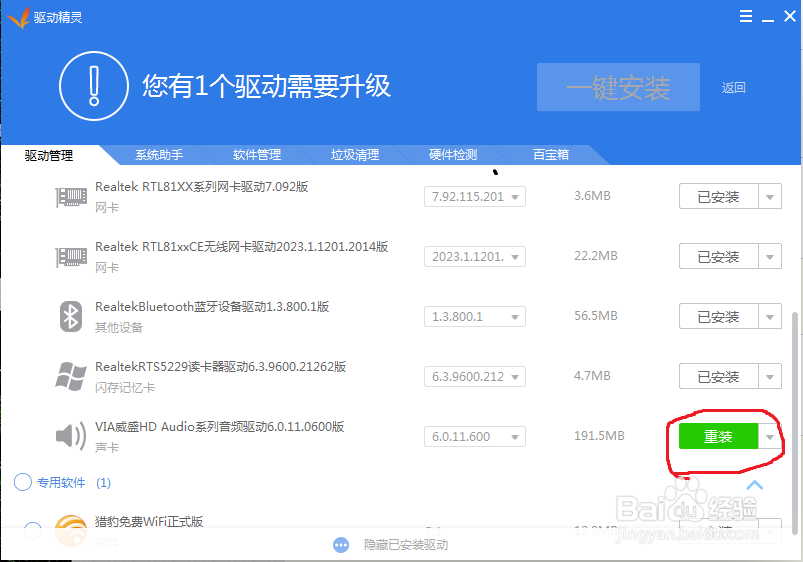Screen dimensions: 803x562
Task: Collapse the 专用软件 section chevron
Action: click(x=754, y=485)
